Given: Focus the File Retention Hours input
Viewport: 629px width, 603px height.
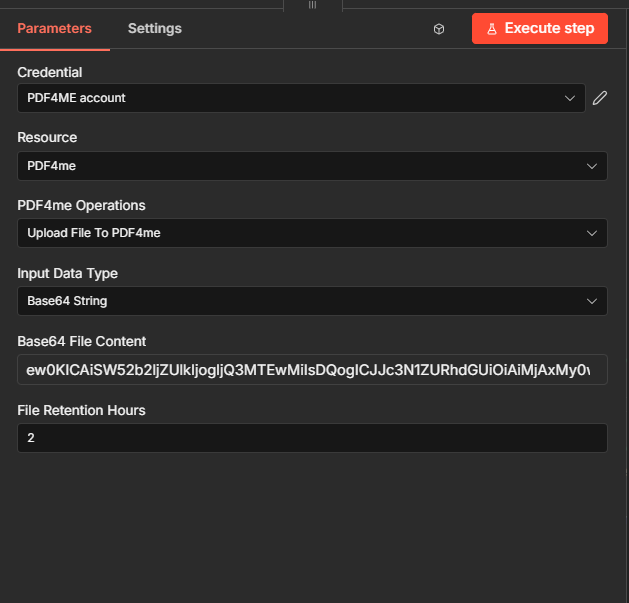Looking at the screenshot, I should click(310, 438).
